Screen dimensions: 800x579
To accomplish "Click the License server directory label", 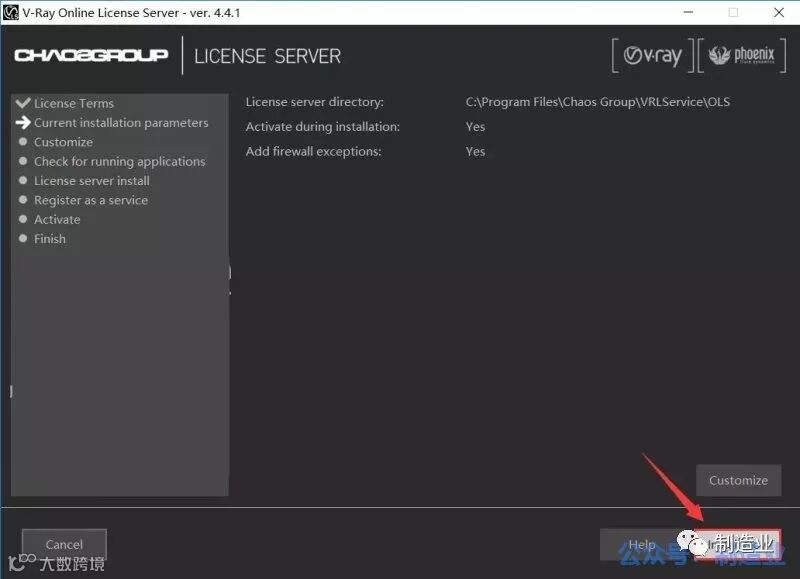I will (314, 102).
